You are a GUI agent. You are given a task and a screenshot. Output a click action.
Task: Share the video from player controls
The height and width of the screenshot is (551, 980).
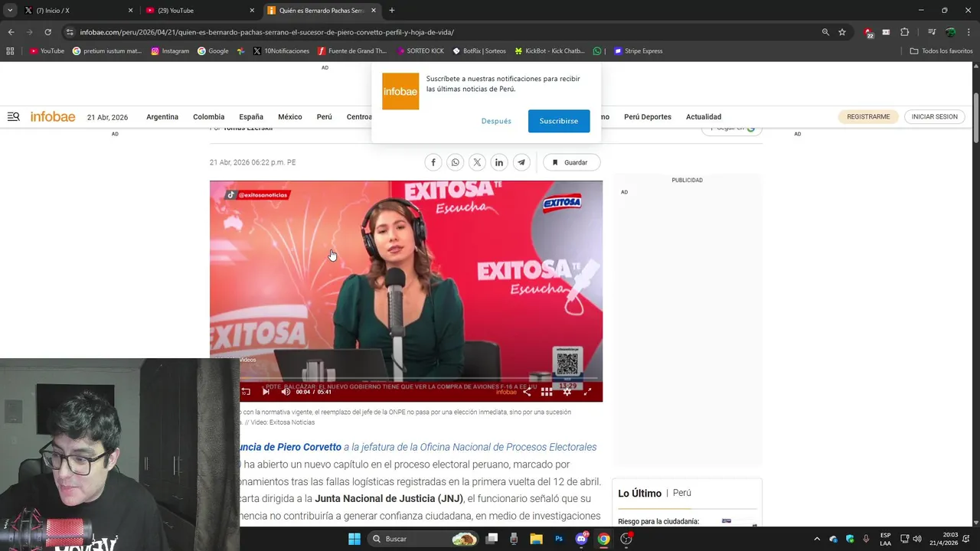coord(527,391)
